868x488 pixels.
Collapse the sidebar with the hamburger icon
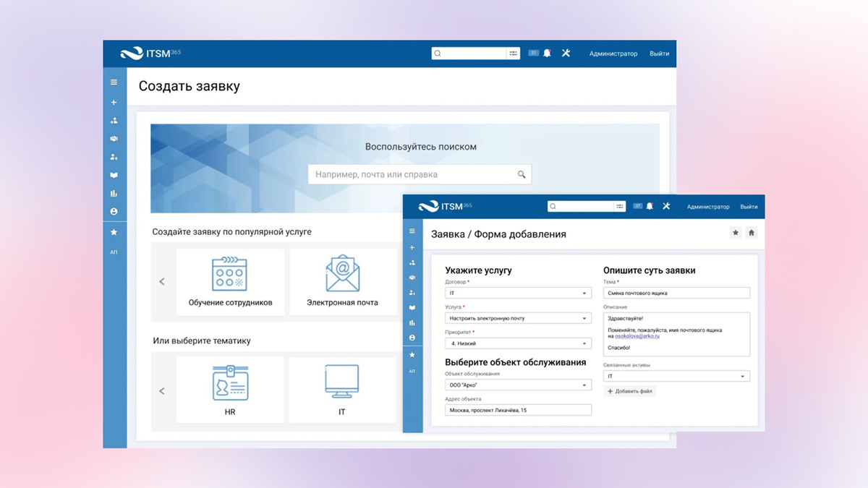click(x=114, y=82)
